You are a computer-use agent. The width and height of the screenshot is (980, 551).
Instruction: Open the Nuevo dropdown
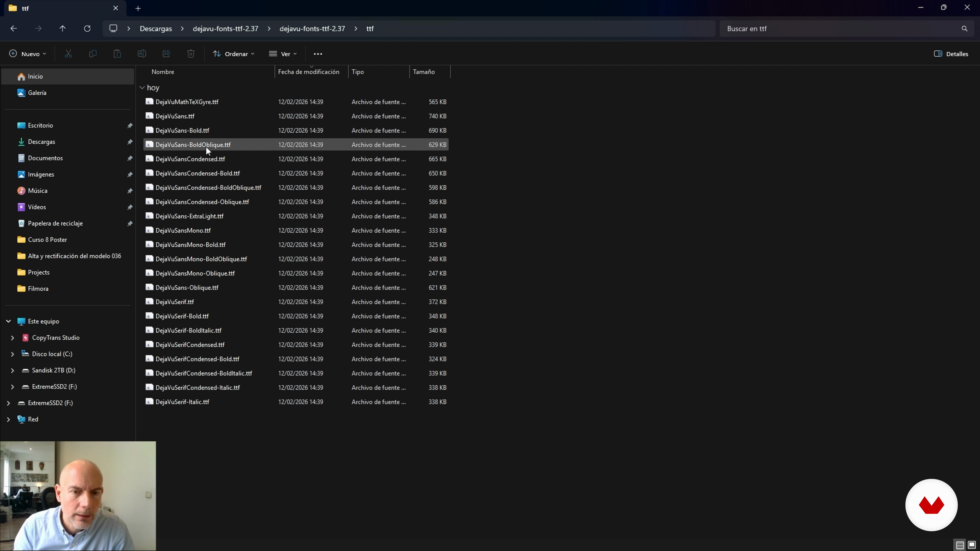pos(27,54)
